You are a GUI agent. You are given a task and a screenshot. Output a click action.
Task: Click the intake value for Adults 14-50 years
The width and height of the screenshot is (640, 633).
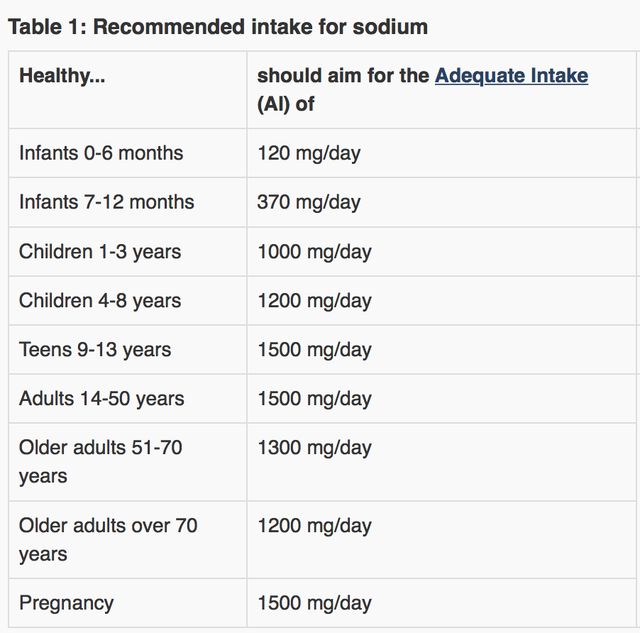click(x=314, y=398)
